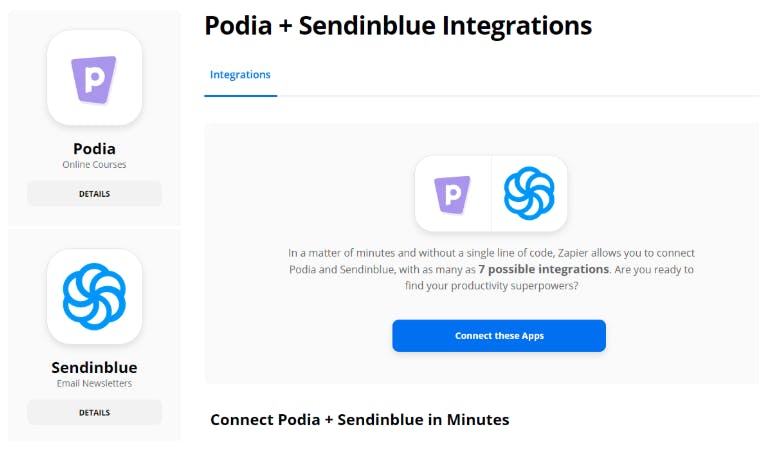This screenshot has width=770, height=450.
Task: Click the Sendinblue app name heading
Action: coord(94,367)
